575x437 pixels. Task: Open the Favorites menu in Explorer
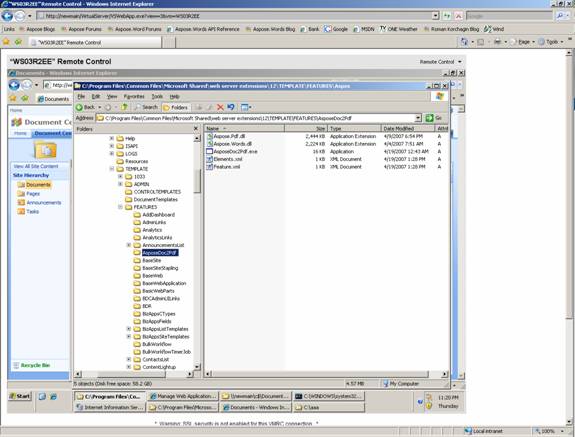click(134, 96)
